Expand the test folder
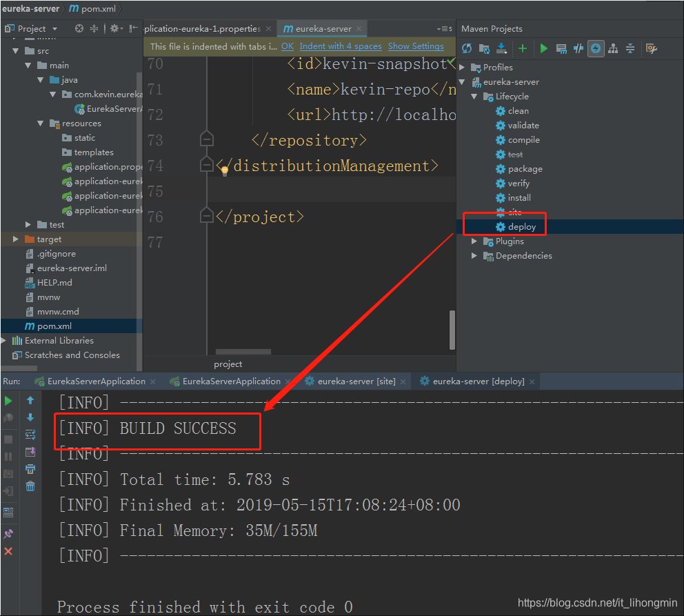Viewport: 684px width, 616px height. (x=28, y=225)
